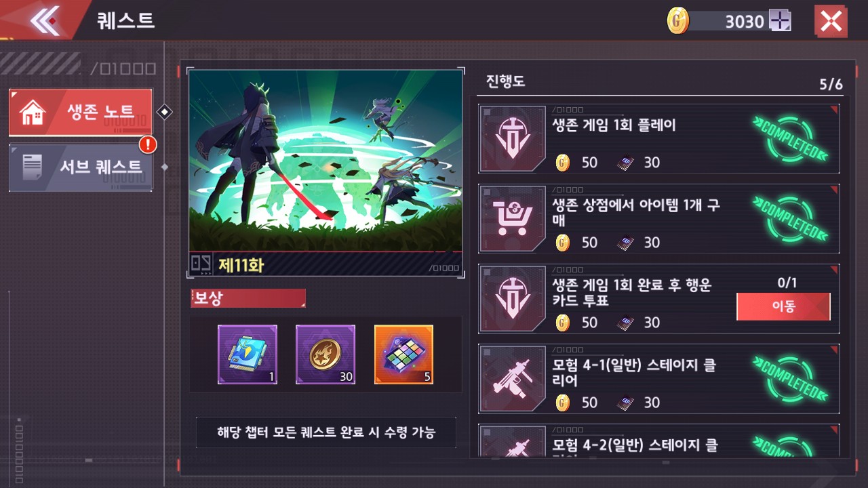Select the colorful cube reward item
Screen dimensions: 868x488
point(403,354)
